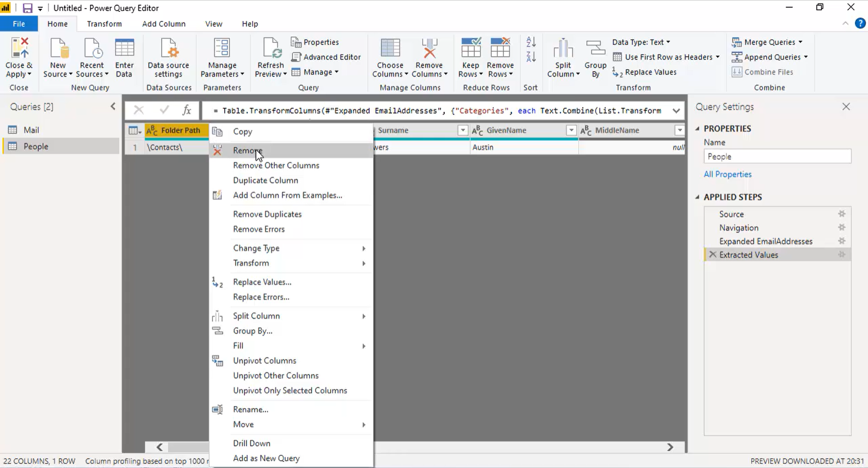Collapse the PROPERTIES section

[x=698, y=129]
